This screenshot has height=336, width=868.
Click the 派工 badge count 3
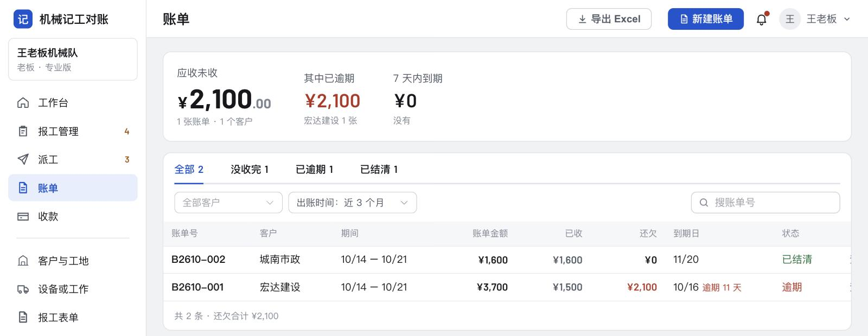pos(127,159)
